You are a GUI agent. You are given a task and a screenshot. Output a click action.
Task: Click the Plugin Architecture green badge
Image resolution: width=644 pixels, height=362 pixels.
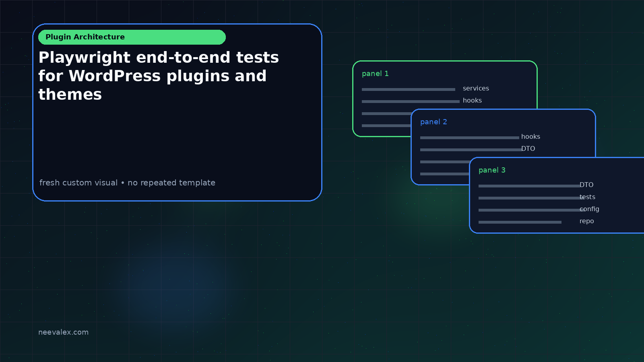[132, 37]
